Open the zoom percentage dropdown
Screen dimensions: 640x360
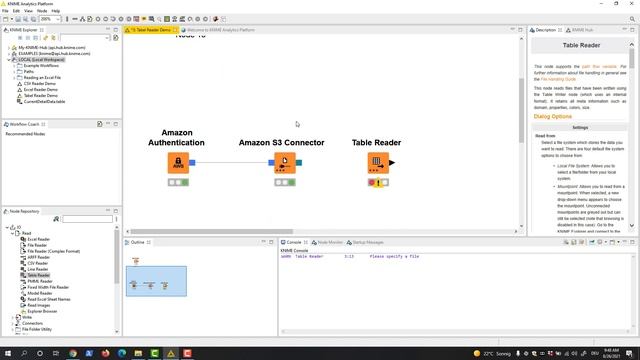tap(58, 19)
